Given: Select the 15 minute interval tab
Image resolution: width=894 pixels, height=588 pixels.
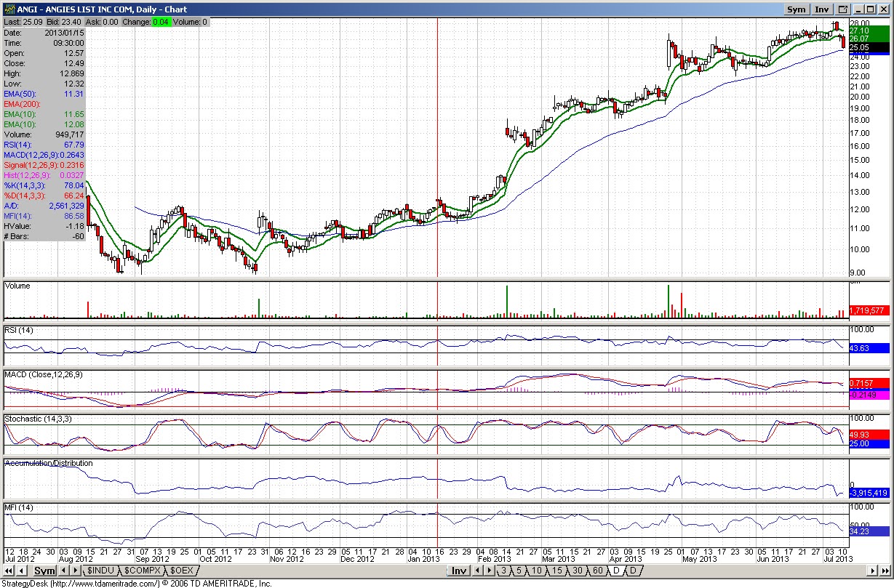Looking at the screenshot, I should [556, 571].
